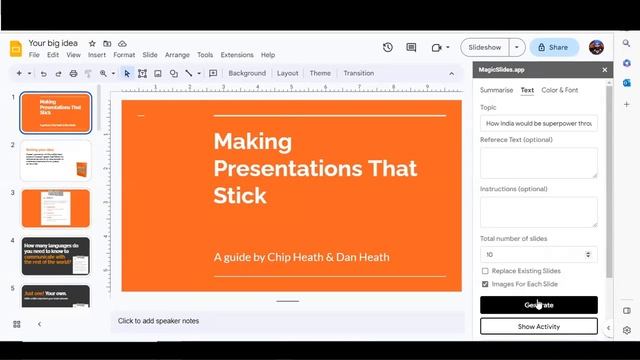Click the plus get add-ons icon
Viewport: 640px width, 360px height.
[627, 104]
